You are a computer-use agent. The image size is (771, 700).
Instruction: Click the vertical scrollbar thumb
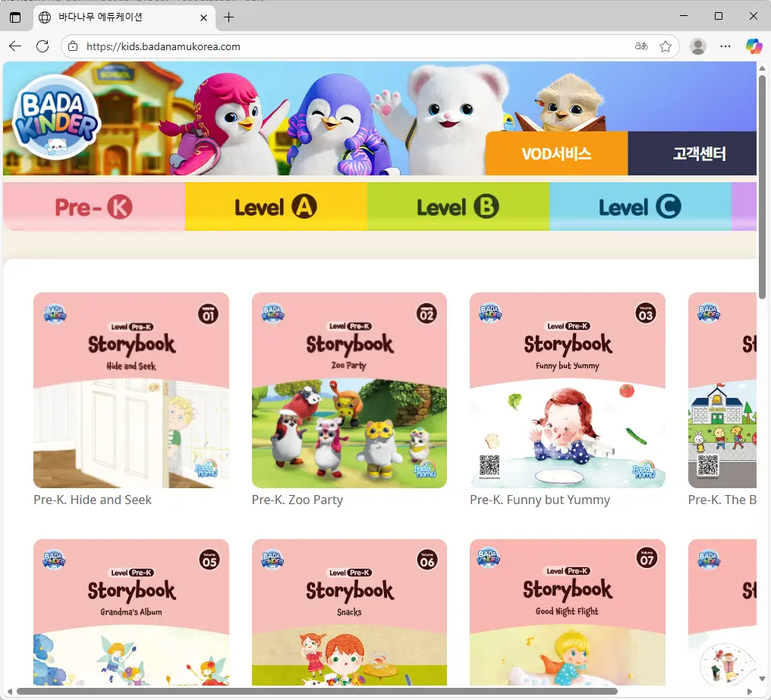tap(762, 187)
